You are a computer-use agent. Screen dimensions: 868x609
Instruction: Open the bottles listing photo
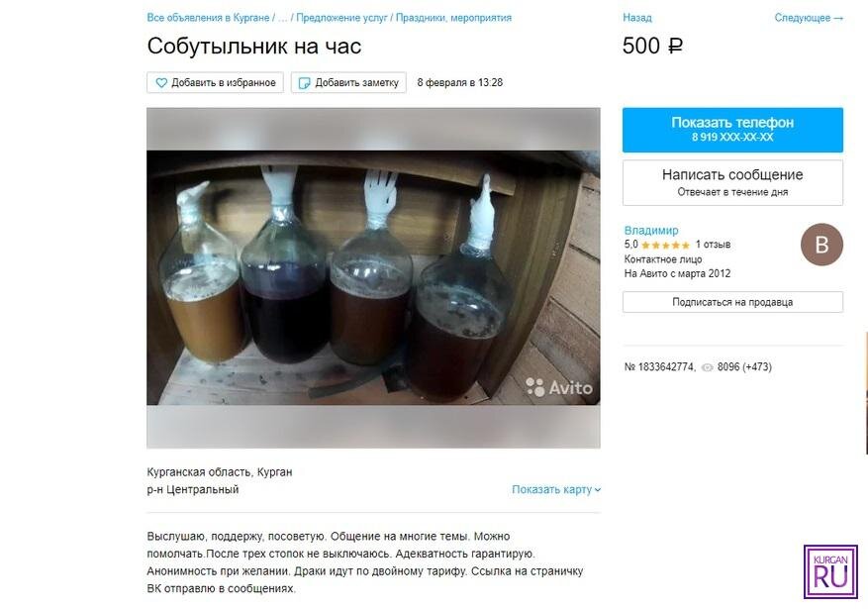pyautogui.click(x=373, y=277)
